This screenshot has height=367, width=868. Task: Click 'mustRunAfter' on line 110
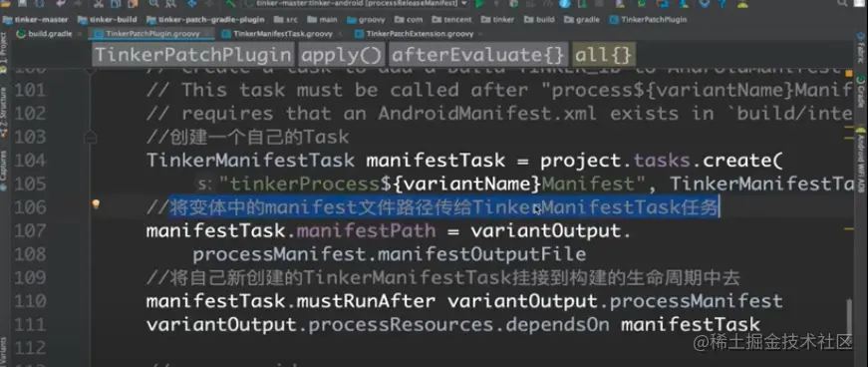366,301
